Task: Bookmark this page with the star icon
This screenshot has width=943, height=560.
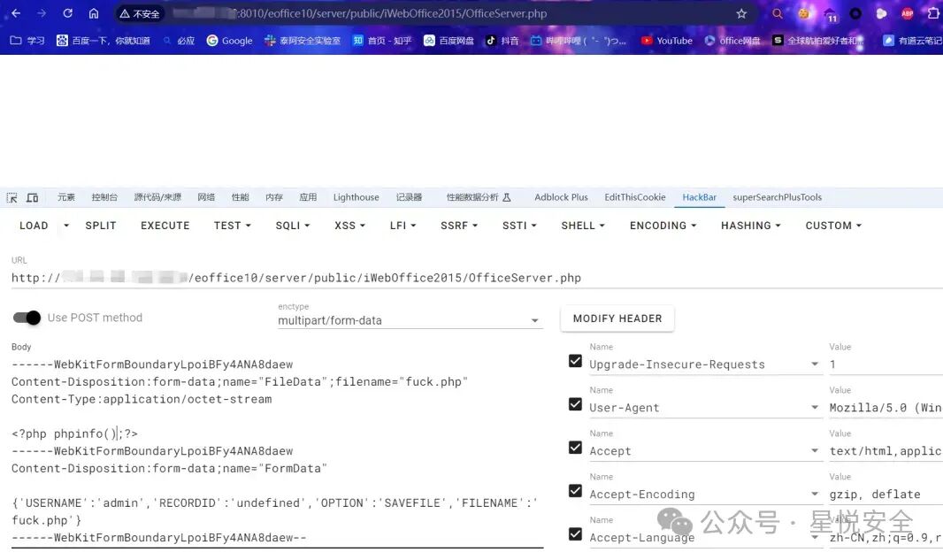Action: 741,13
